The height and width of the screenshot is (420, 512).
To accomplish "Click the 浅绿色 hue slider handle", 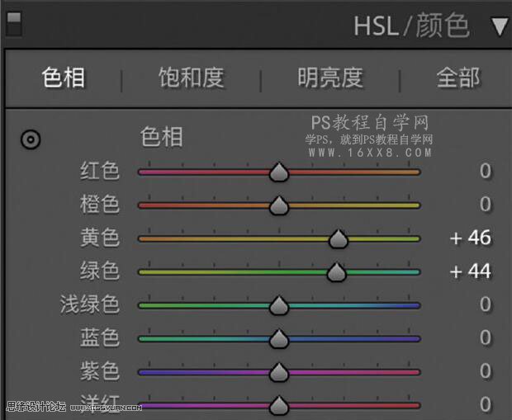I will 279,306.
